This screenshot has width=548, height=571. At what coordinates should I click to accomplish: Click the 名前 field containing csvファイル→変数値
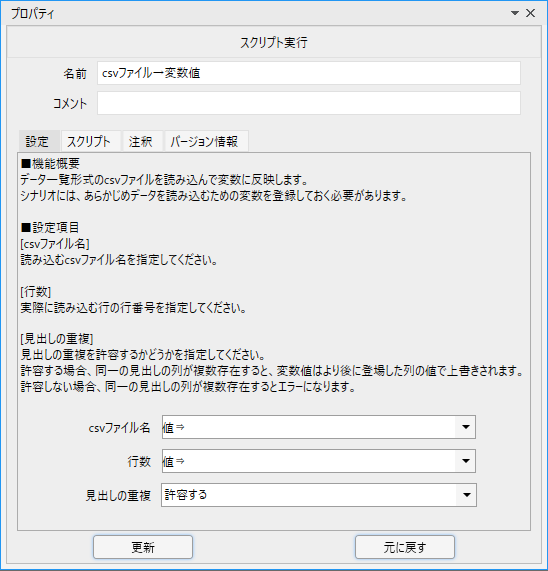309,73
